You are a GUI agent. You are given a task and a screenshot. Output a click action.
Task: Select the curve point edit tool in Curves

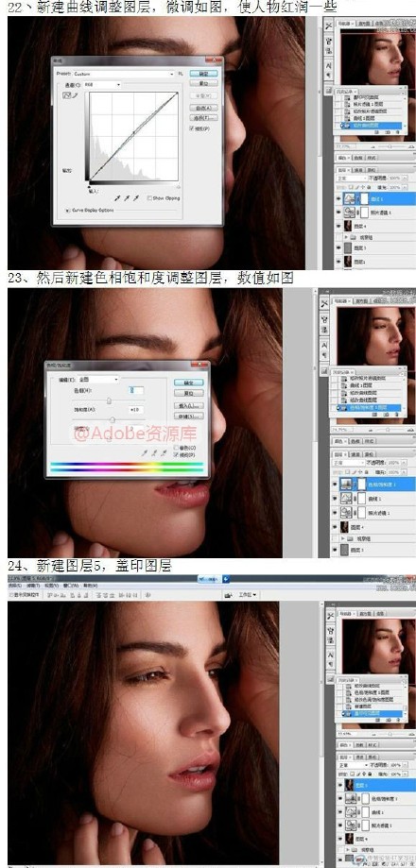pyautogui.click(x=66, y=95)
